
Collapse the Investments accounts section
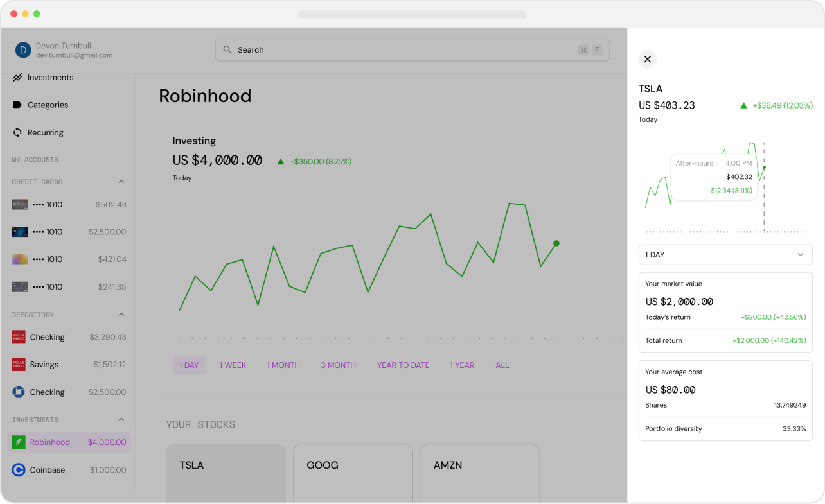click(x=121, y=420)
